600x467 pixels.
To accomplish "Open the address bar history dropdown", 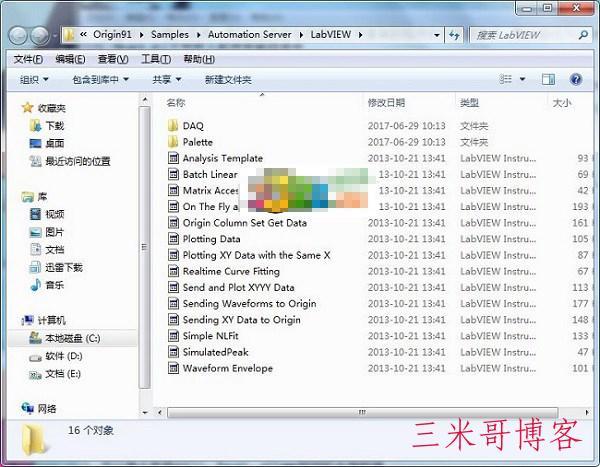I will 437,35.
